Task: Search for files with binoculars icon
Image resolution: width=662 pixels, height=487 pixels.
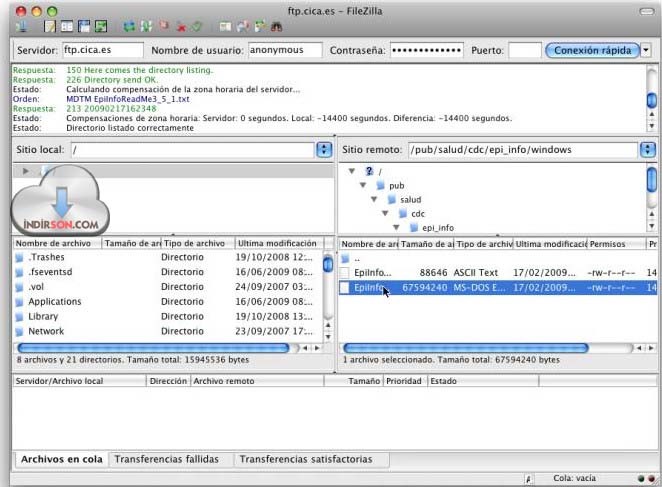Action: (277, 27)
